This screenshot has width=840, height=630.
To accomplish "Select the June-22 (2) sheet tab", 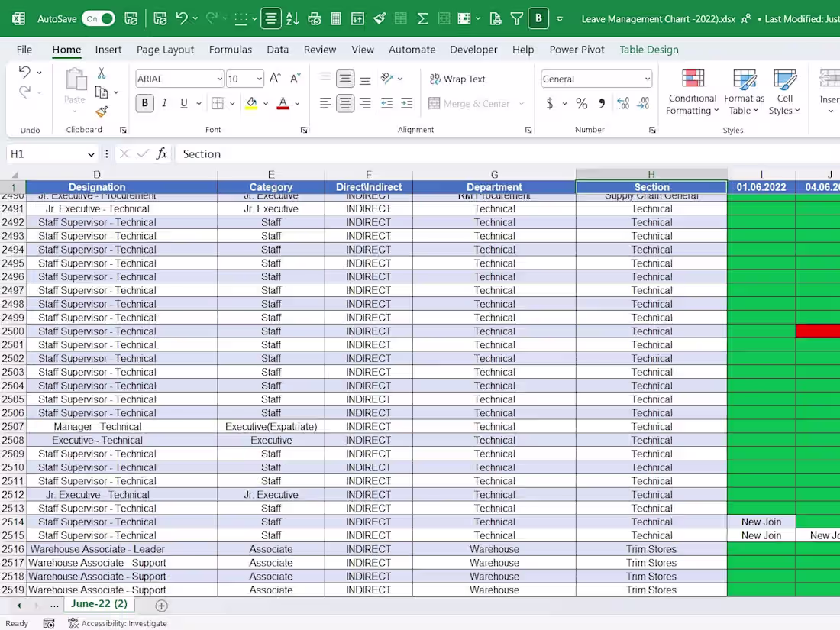I will 99,603.
